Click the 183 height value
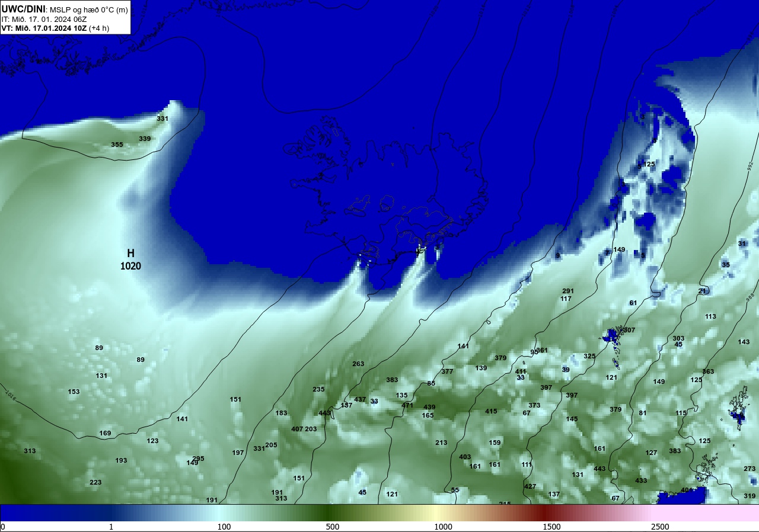This screenshot has width=759, height=532. coord(281,413)
